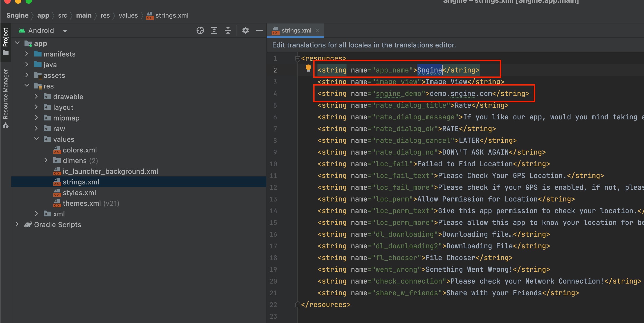This screenshot has width=644, height=323.
Task: Hide the Project panel with minus icon
Action: 259,31
